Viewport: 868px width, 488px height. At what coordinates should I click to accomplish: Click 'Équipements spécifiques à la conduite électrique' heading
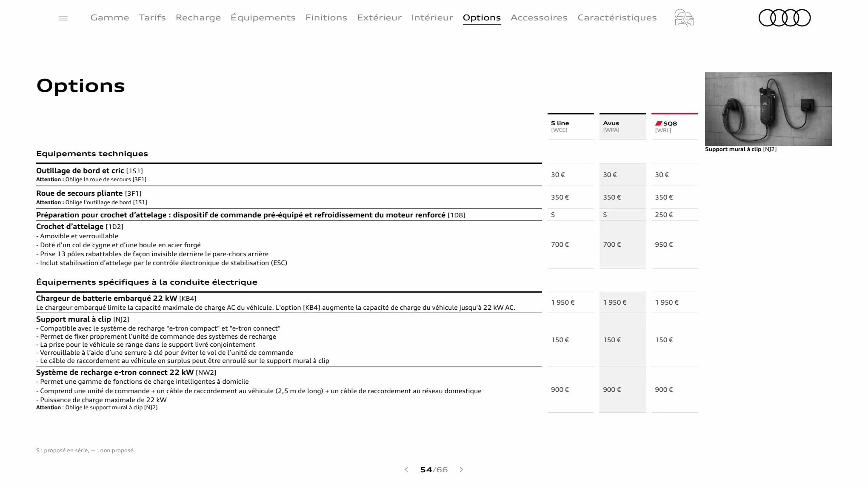pyautogui.click(x=147, y=282)
